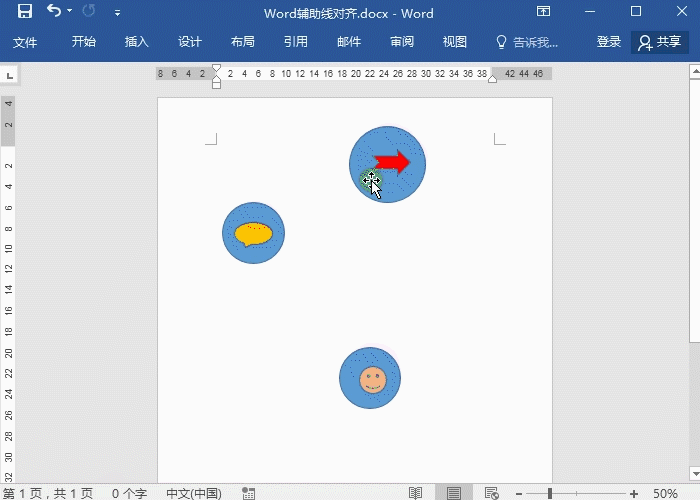
Task: Click the page count 第1页,共1页
Action: click(48, 493)
